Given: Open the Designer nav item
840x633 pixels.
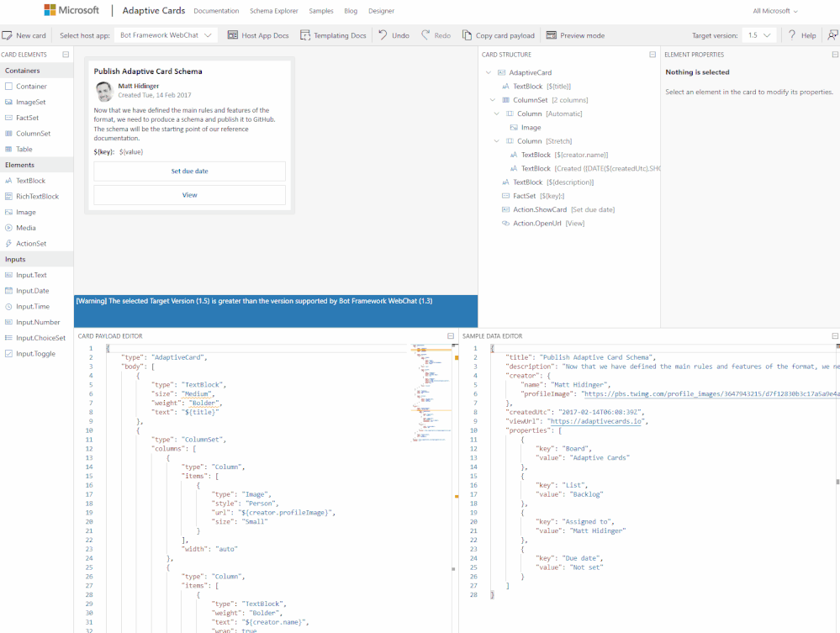Looking at the screenshot, I should [382, 11].
